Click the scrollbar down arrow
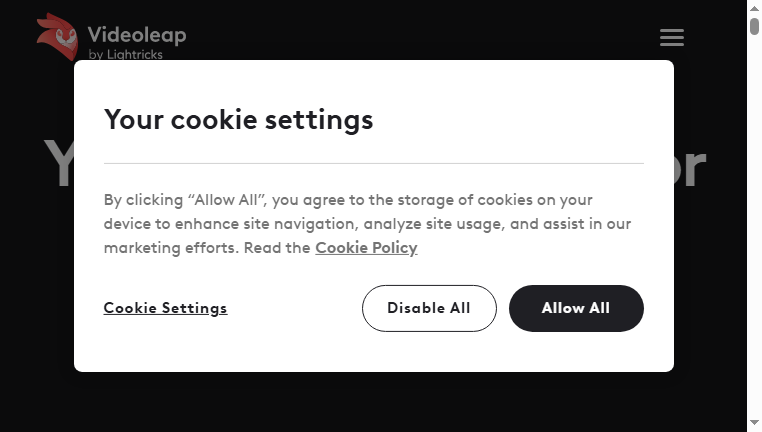This screenshot has height=432, width=762. pyautogui.click(x=754, y=423)
